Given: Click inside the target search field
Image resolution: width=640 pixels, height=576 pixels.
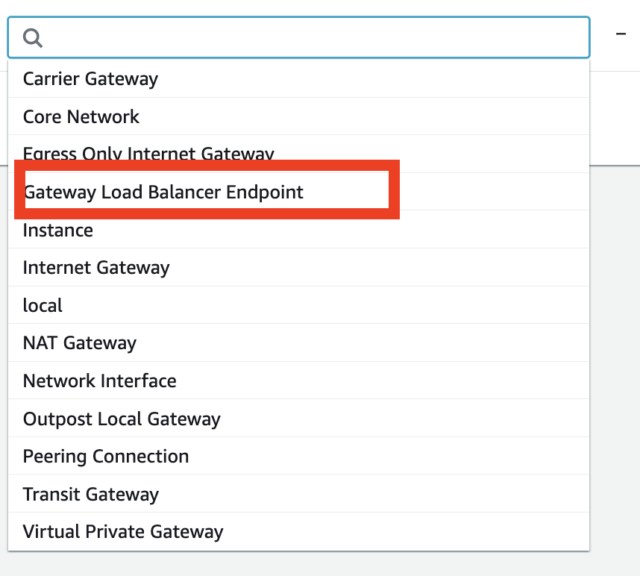Looking at the screenshot, I should (x=299, y=38).
